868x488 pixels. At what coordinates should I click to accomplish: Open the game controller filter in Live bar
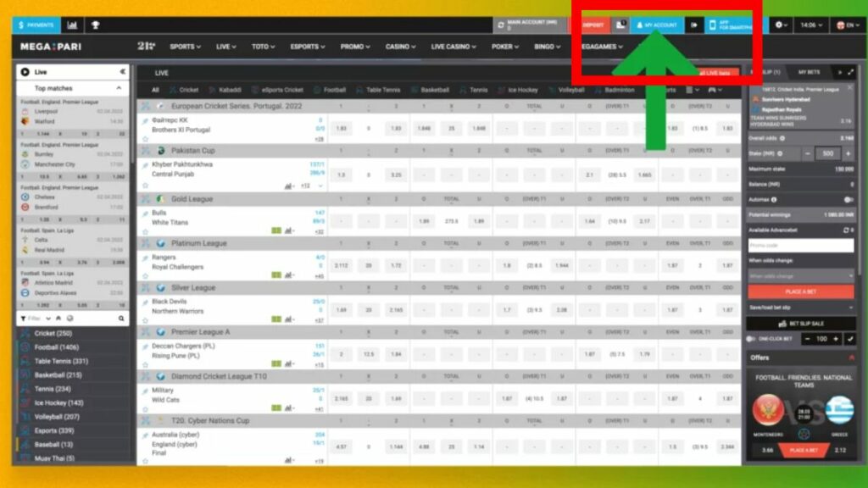(714, 90)
